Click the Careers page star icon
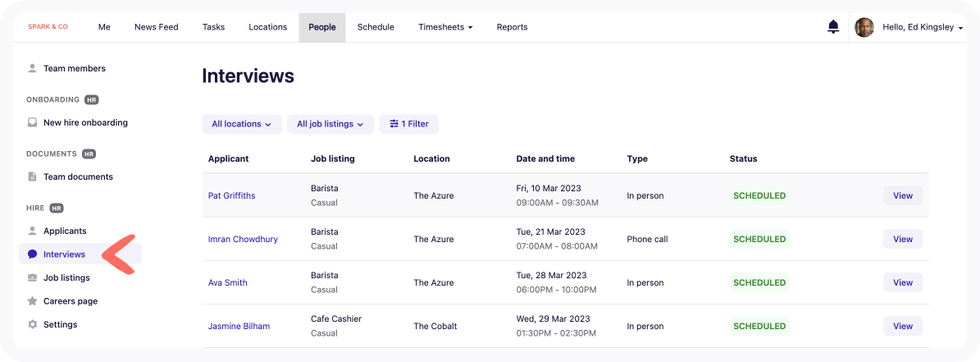Screen dimensions: 980x362 coord(33,300)
